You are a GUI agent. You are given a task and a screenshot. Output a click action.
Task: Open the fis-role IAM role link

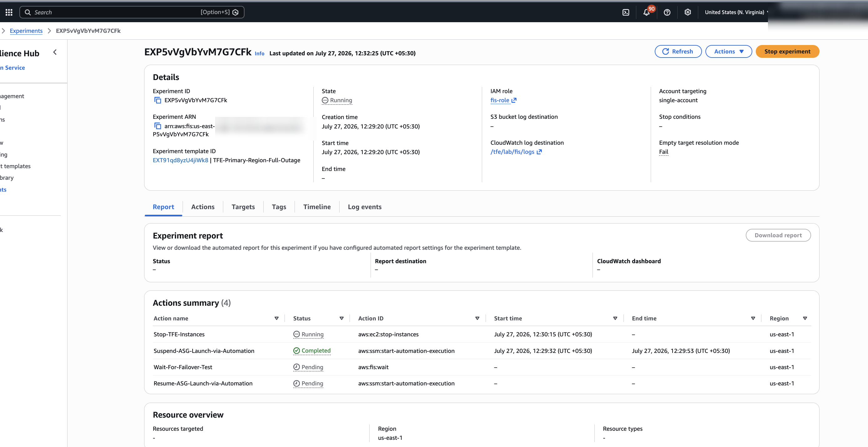[500, 100]
